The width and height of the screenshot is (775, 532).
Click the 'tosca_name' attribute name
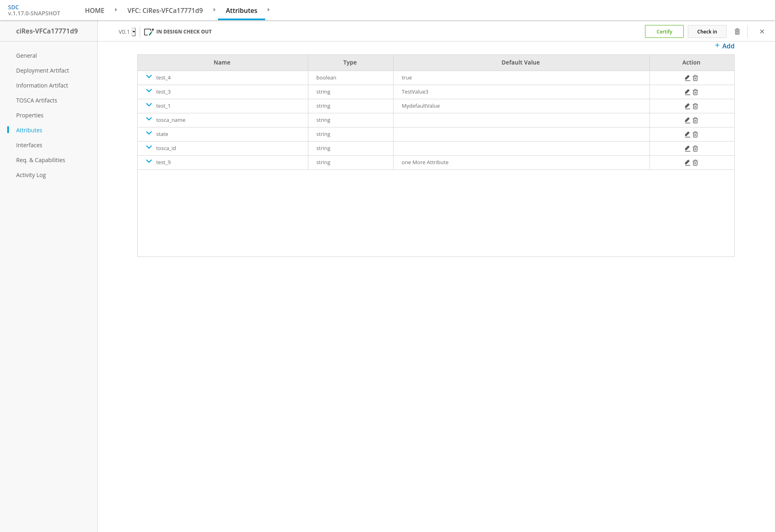click(x=171, y=120)
